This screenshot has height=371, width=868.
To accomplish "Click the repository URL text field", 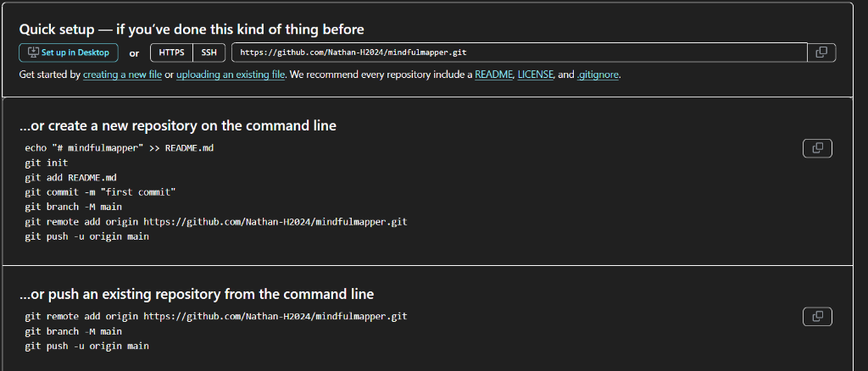I will pyautogui.click(x=517, y=53).
